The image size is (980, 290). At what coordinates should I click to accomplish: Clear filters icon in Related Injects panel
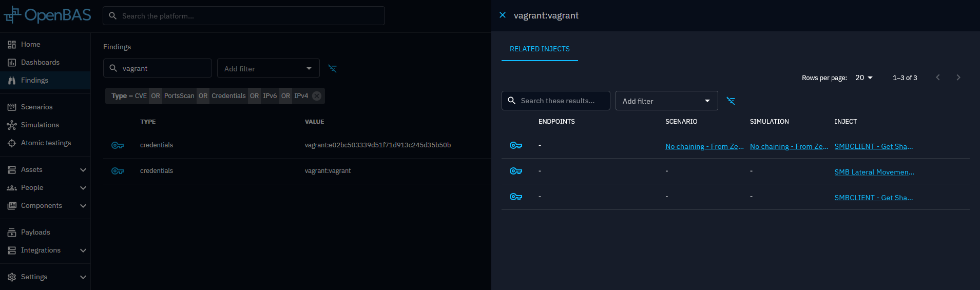point(731,101)
